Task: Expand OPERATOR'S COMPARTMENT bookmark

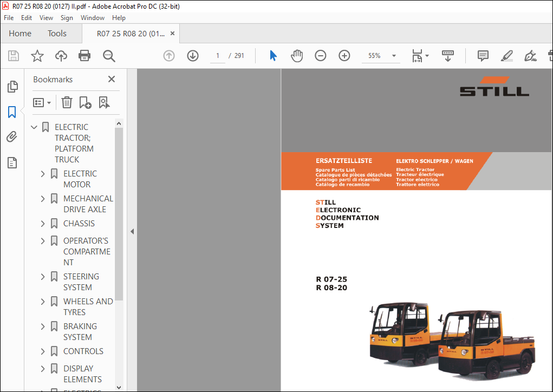Action: tap(43, 241)
